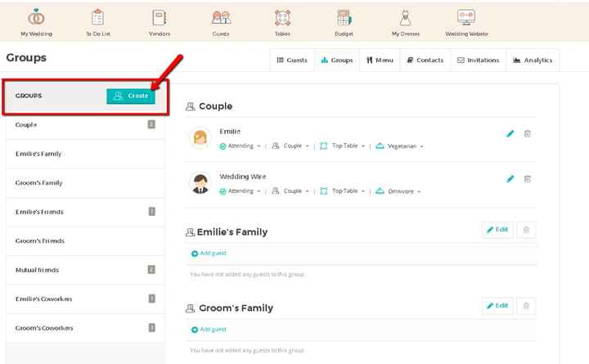589x364 pixels.
Task: Click Emilie's green Attending check icon
Action: click(x=223, y=146)
